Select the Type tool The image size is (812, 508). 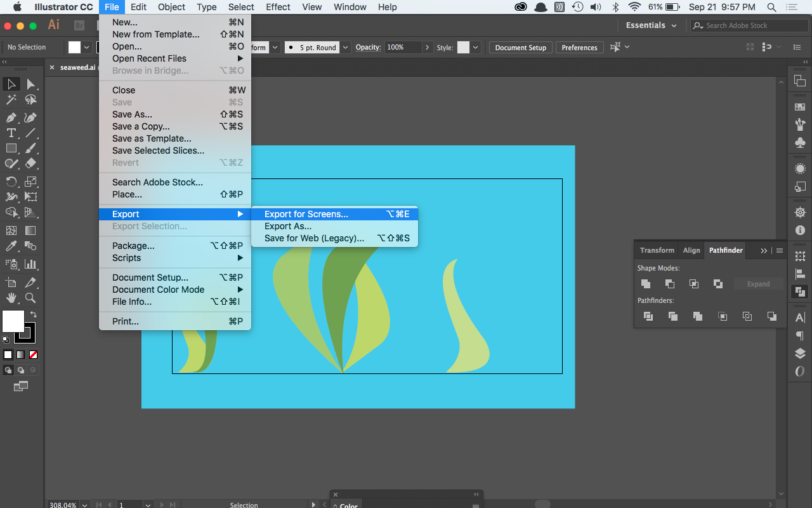click(11, 133)
